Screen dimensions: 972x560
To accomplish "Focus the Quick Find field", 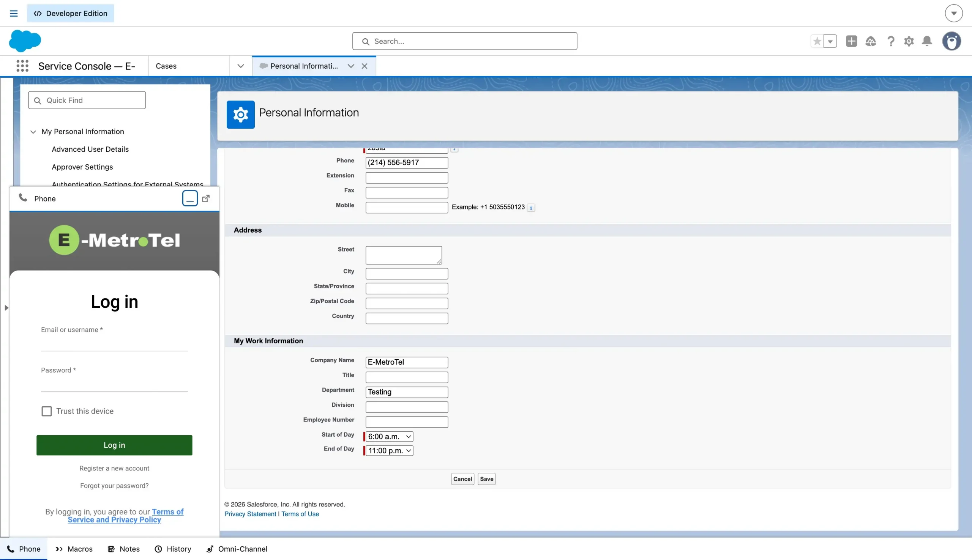I will tap(87, 100).
